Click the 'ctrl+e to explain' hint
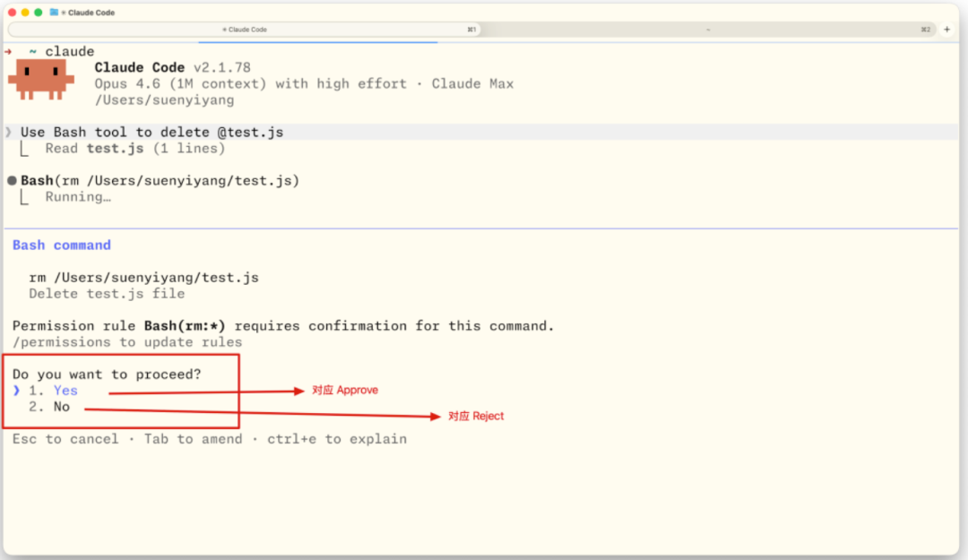The width and height of the screenshot is (968, 560). tap(337, 439)
